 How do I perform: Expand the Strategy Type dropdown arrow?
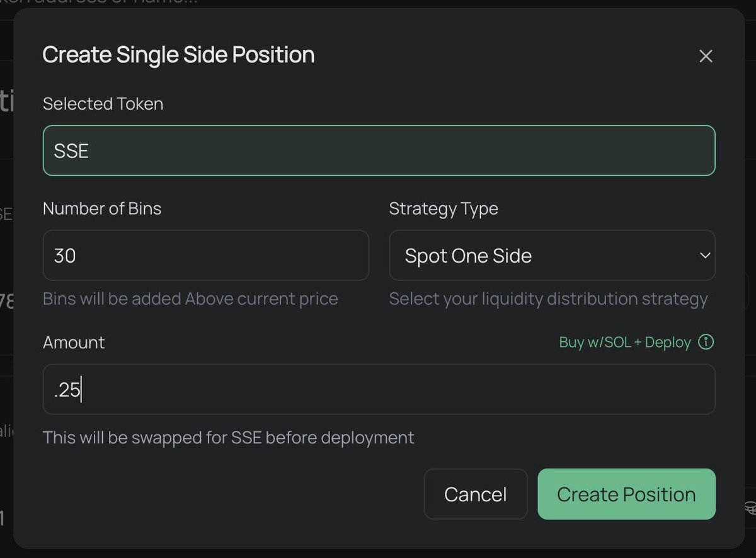(x=705, y=255)
